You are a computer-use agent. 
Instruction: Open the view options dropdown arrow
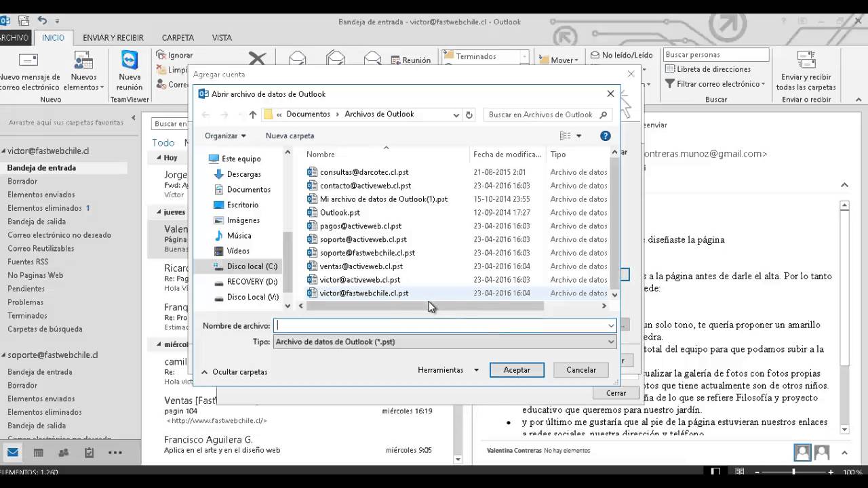tap(578, 136)
